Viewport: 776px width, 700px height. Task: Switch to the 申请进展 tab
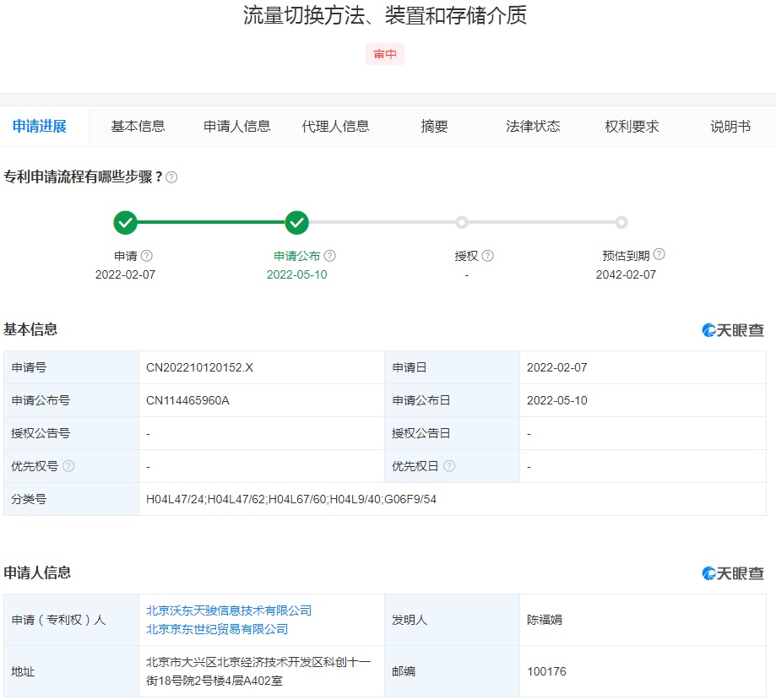click(x=40, y=127)
